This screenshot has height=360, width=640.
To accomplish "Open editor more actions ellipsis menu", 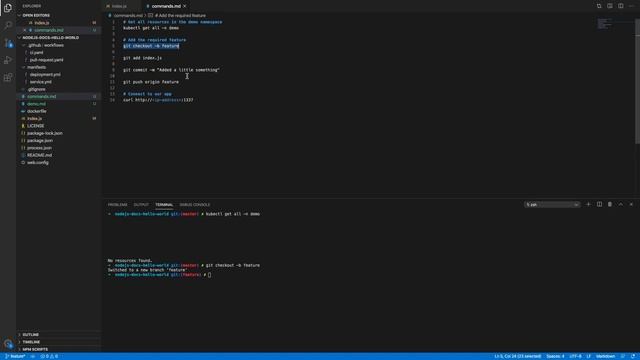I will [631, 6].
